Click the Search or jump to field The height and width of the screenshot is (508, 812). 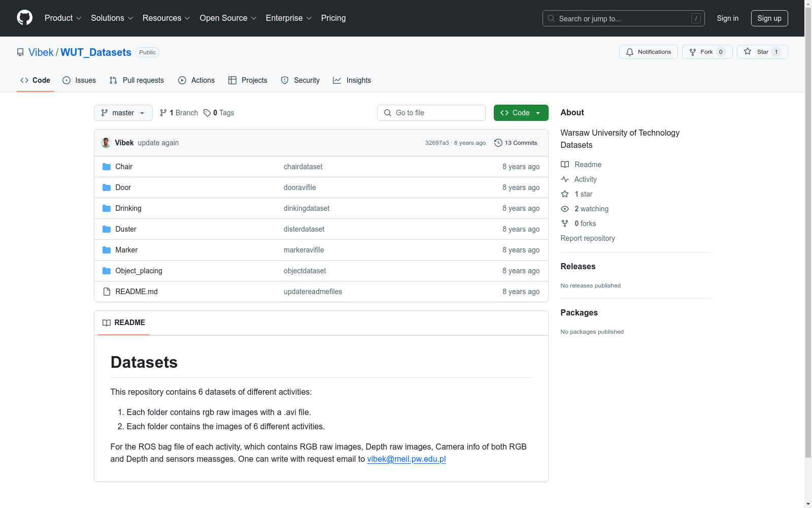624,18
